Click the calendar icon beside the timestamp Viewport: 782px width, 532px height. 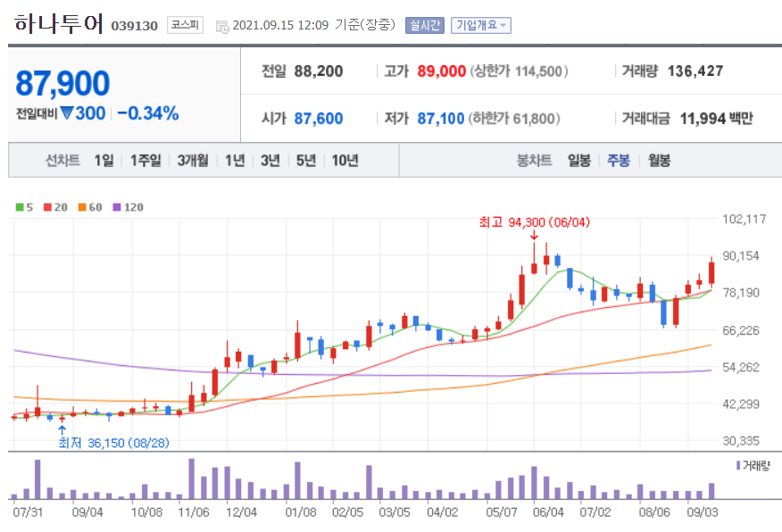point(223,25)
